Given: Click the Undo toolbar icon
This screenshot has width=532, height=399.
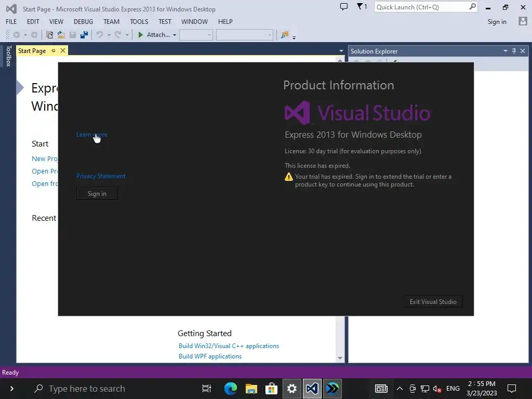Looking at the screenshot, I should click(x=100, y=35).
